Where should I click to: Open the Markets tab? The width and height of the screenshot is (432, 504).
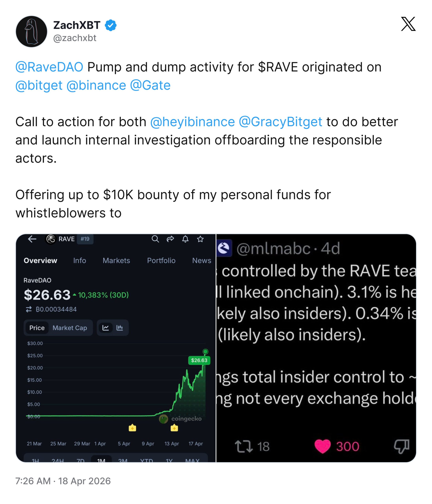click(x=116, y=260)
